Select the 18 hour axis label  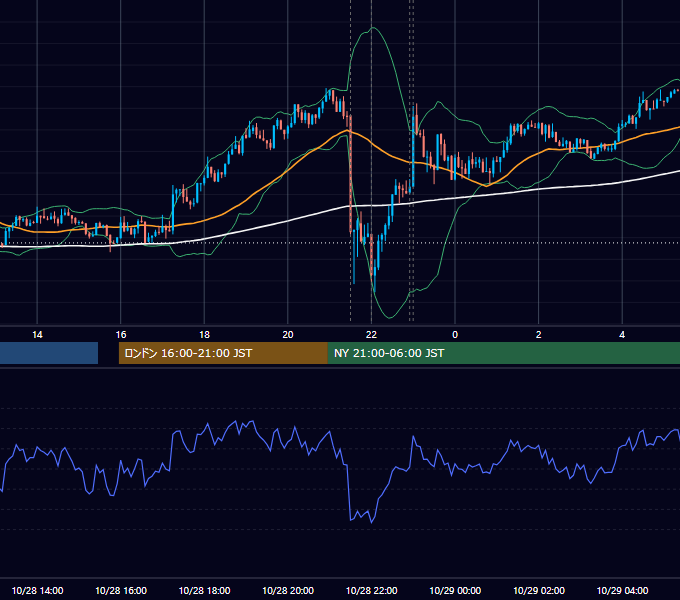tap(204, 335)
